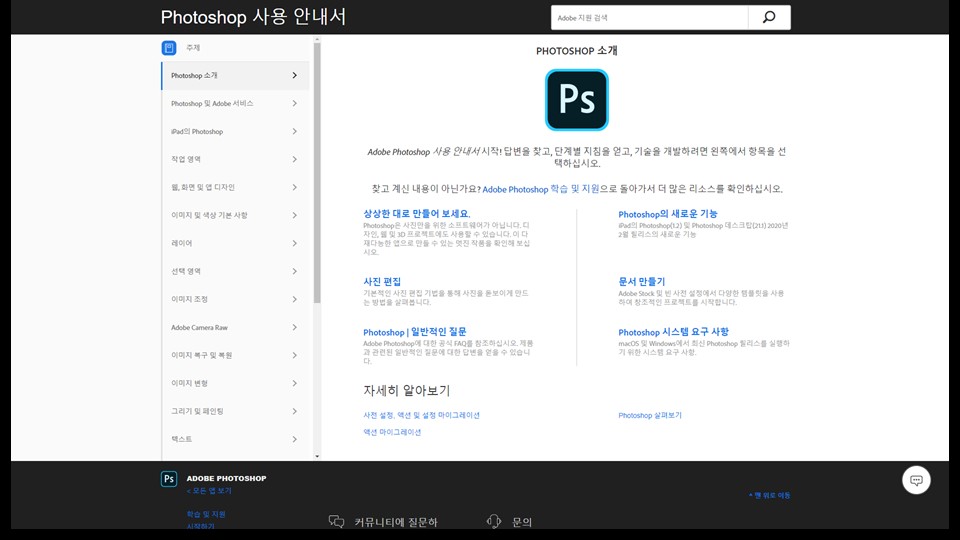This screenshot has width=960, height=540.
Task: Select Photoshop 소개 sidebar topic
Action: (x=235, y=75)
